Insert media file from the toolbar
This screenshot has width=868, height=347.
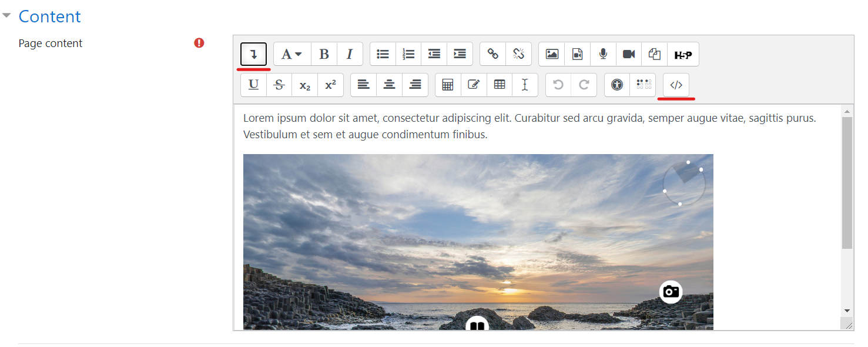click(578, 54)
